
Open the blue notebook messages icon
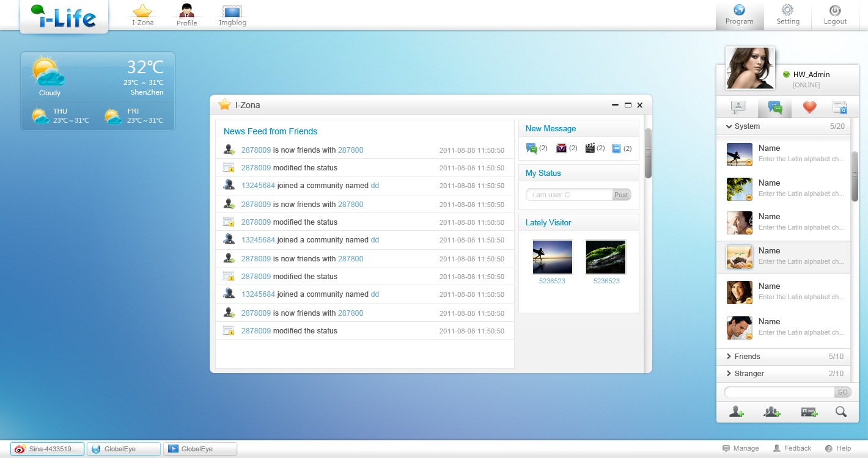click(616, 148)
